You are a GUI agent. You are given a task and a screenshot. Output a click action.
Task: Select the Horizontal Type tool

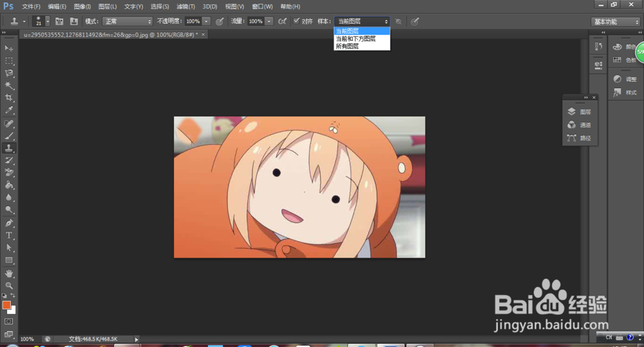click(x=8, y=235)
